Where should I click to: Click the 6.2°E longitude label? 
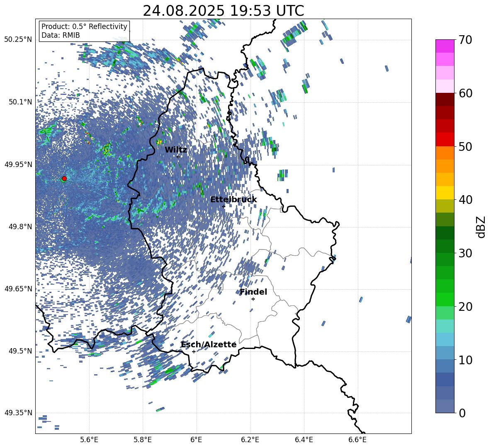[x=250, y=440]
